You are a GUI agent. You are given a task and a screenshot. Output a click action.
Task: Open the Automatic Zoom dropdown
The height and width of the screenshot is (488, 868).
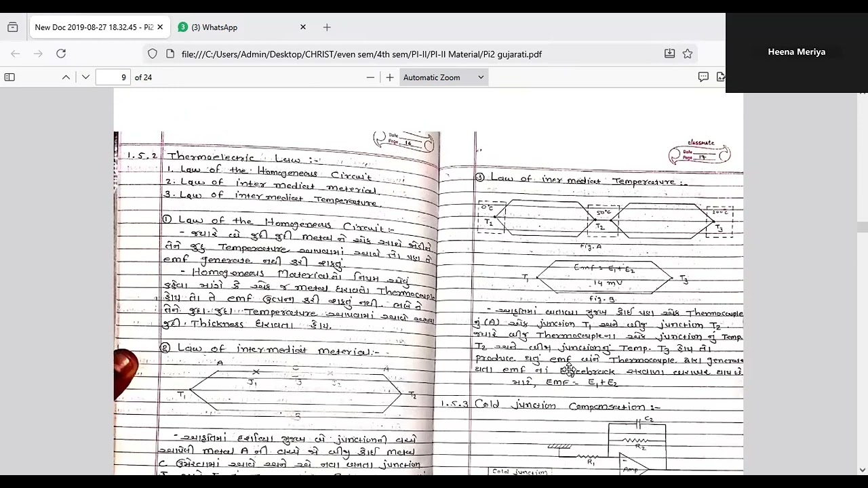pos(443,77)
